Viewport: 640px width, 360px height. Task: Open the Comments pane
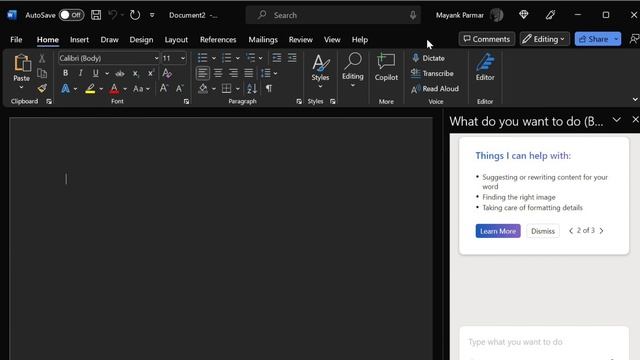pyautogui.click(x=487, y=39)
